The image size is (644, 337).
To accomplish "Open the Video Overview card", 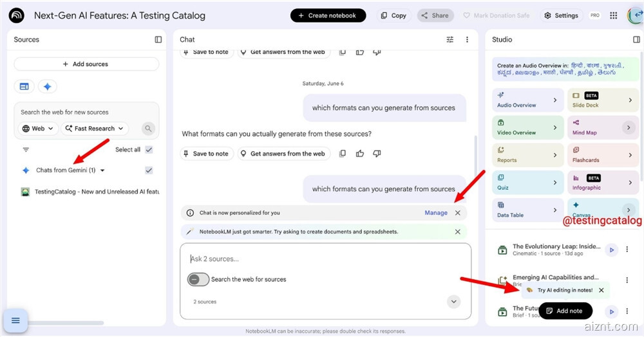I will tap(528, 127).
